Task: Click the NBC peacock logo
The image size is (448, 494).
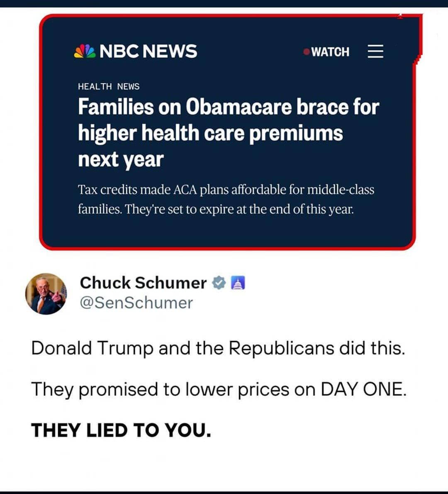Action: pyautogui.click(x=85, y=51)
